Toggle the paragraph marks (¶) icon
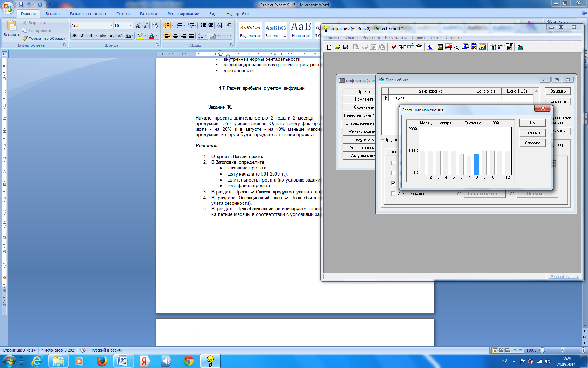The image size is (588, 368). 229,26
